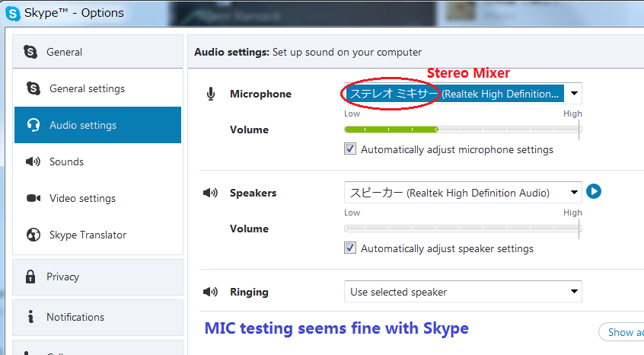Select Audio settings in sidebar
Screen dimensions: 644x355
97,125
